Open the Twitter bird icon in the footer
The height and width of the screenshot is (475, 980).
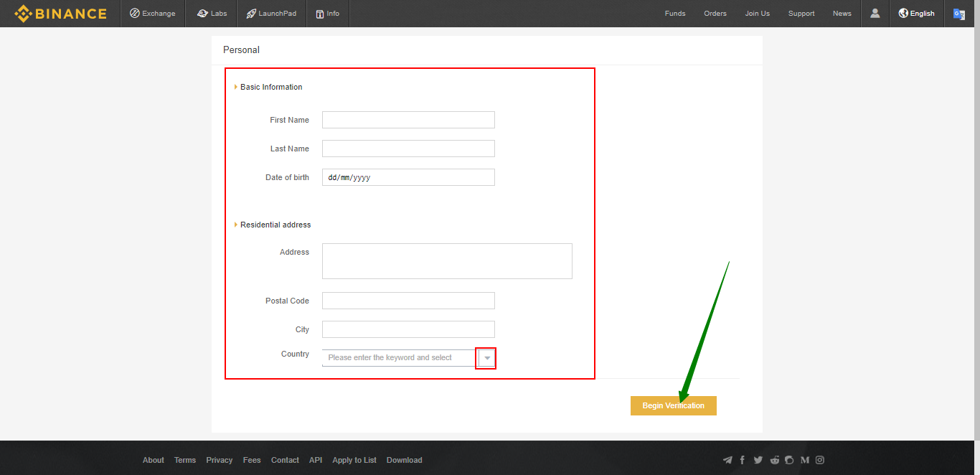pos(758,460)
